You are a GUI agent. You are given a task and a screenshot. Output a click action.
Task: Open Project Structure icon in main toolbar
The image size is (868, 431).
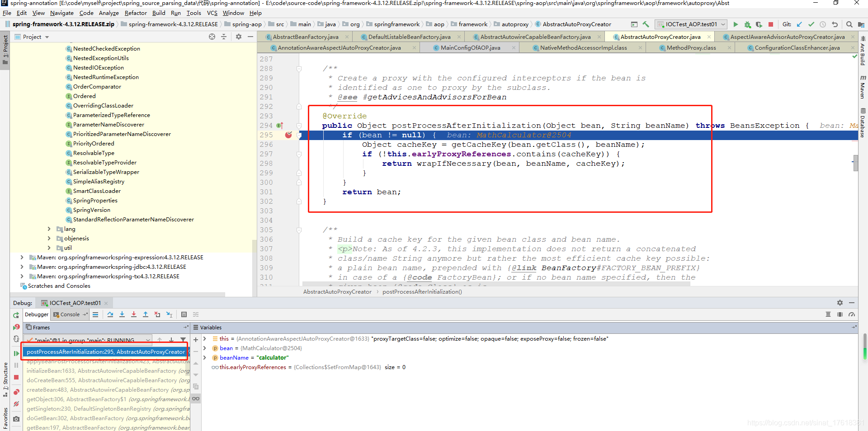tap(861, 24)
